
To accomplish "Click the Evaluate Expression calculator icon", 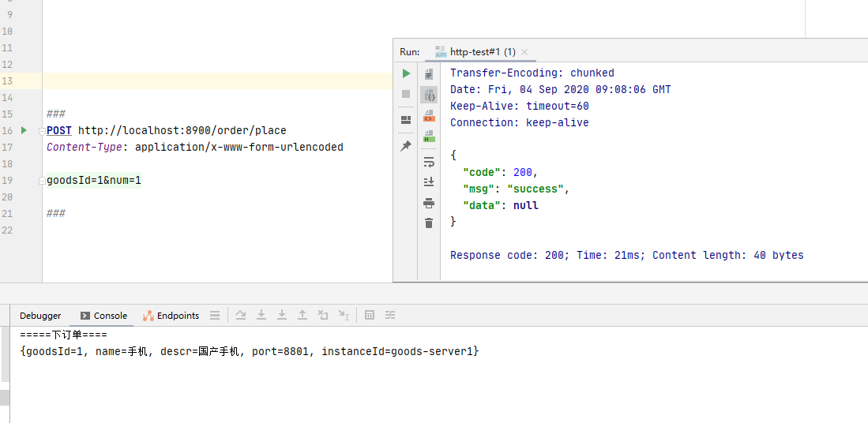I will coord(370,316).
